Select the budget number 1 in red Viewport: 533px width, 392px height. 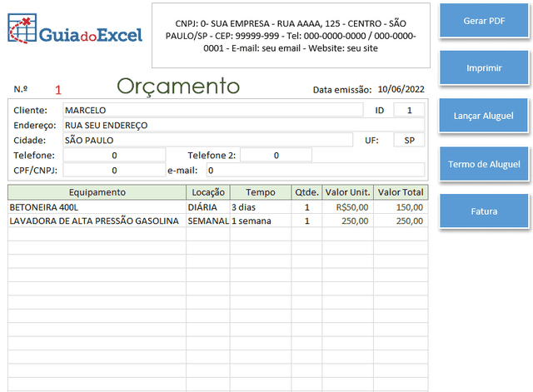58,90
